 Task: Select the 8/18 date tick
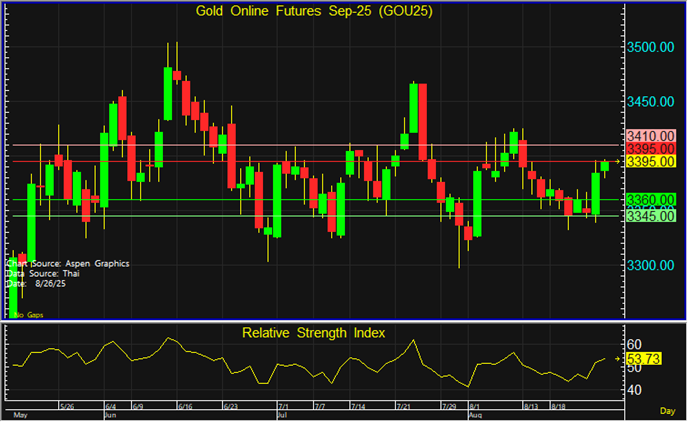coord(561,406)
